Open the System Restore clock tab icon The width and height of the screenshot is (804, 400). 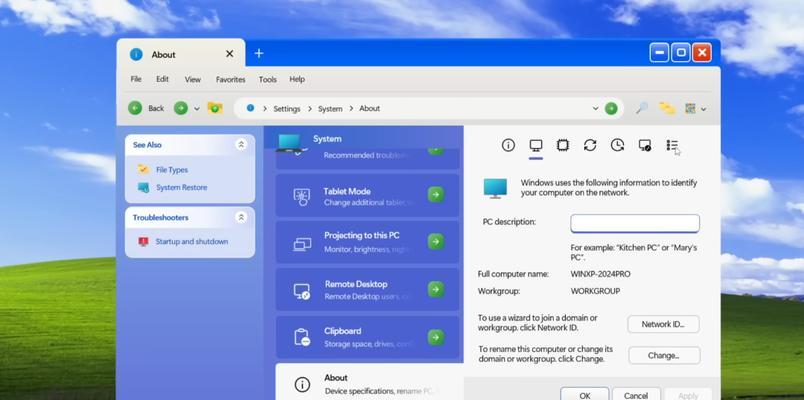pyautogui.click(x=617, y=145)
